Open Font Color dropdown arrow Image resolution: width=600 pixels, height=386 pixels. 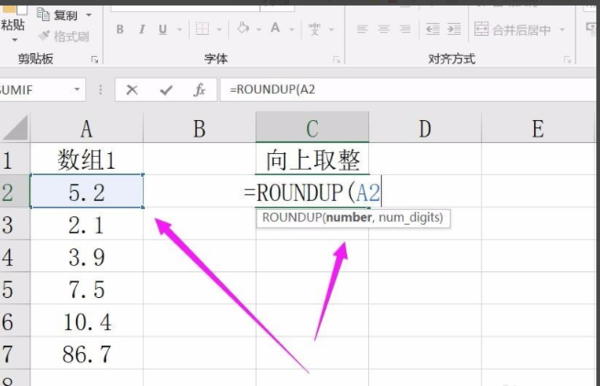[292, 29]
